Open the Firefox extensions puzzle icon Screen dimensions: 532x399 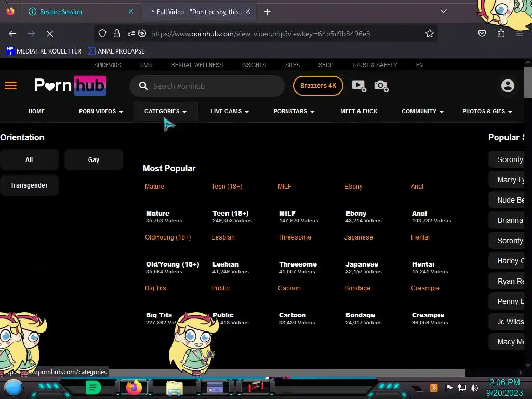tap(501, 33)
